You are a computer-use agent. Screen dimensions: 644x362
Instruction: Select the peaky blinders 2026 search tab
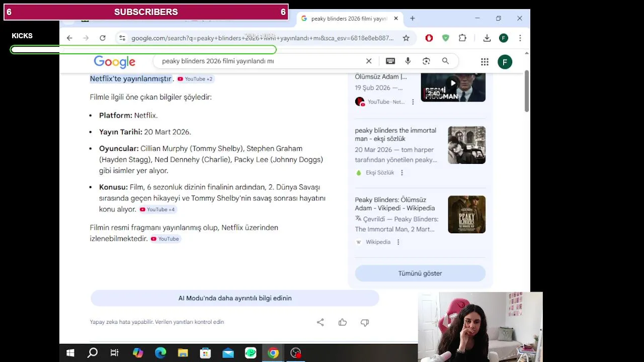point(349,19)
